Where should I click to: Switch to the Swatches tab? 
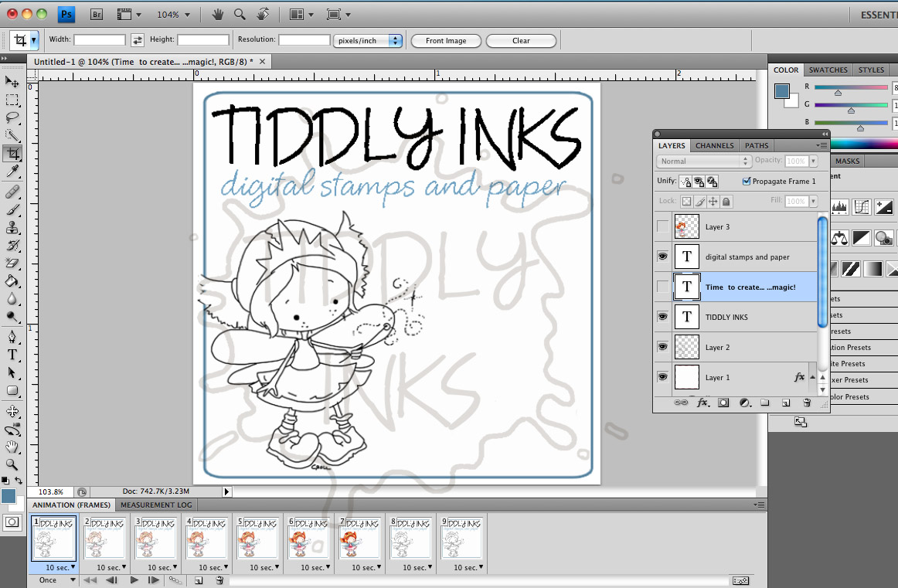point(828,70)
